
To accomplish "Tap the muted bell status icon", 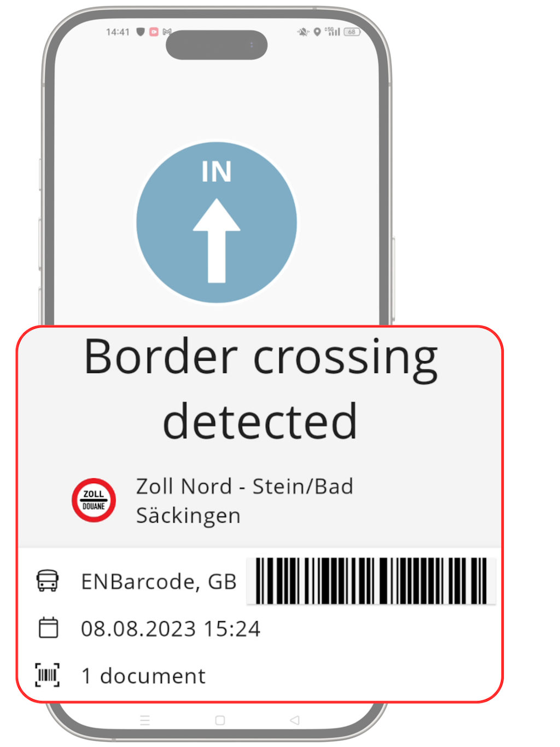I will click(x=303, y=32).
